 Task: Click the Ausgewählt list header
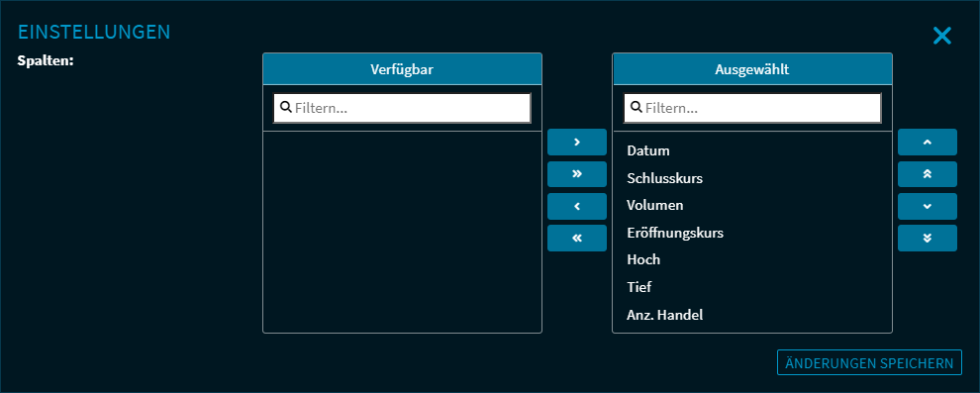pyautogui.click(x=752, y=68)
